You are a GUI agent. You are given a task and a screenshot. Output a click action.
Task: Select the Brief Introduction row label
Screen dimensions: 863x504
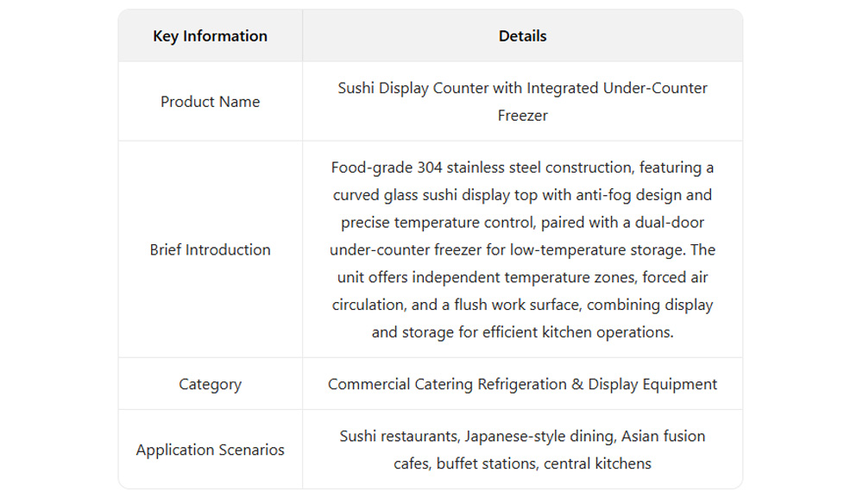(x=210, y=250)
